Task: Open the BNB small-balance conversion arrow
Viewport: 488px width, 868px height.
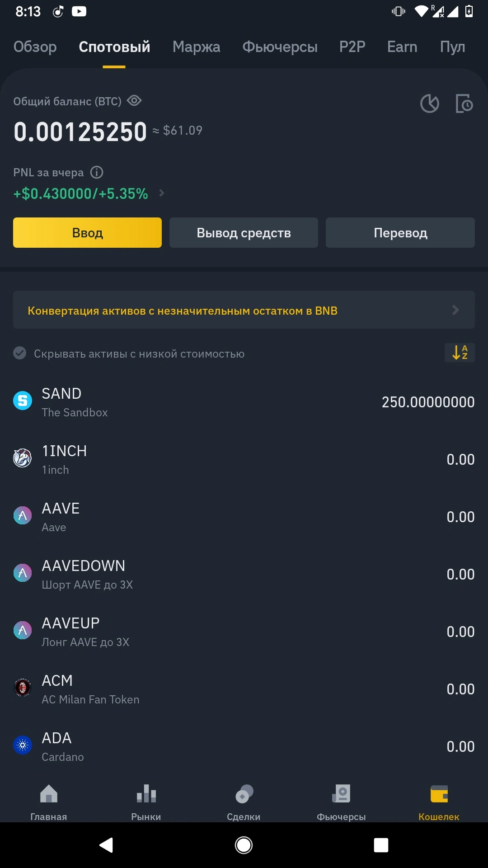Action: pos(455,310)
